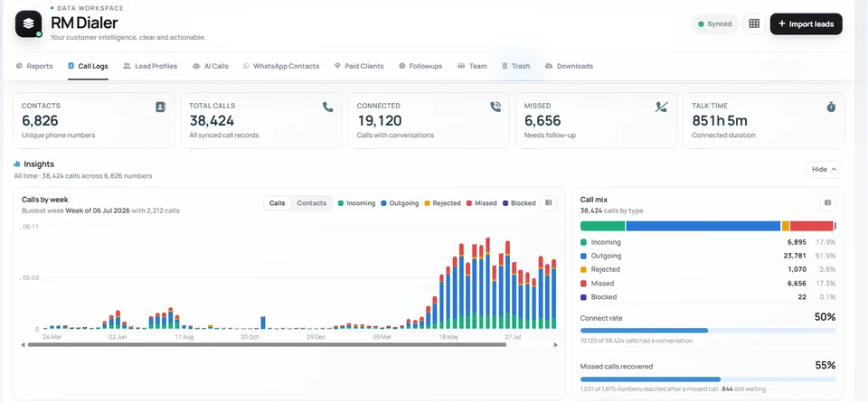Screen dimensions: 868x402
Task: Open the Trash tab
Action: coord(515,66)
